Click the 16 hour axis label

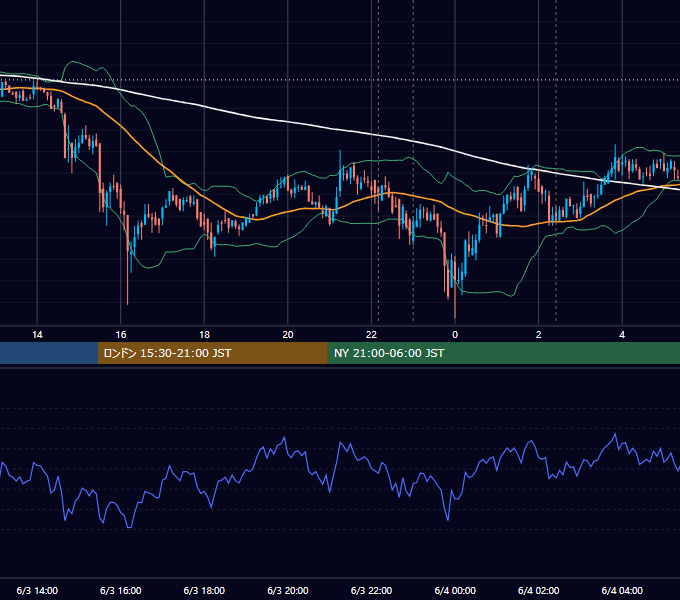point(121,335)
